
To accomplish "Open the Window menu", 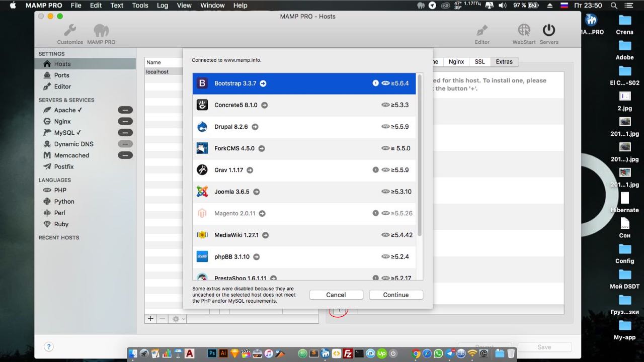I will [212, 6].
